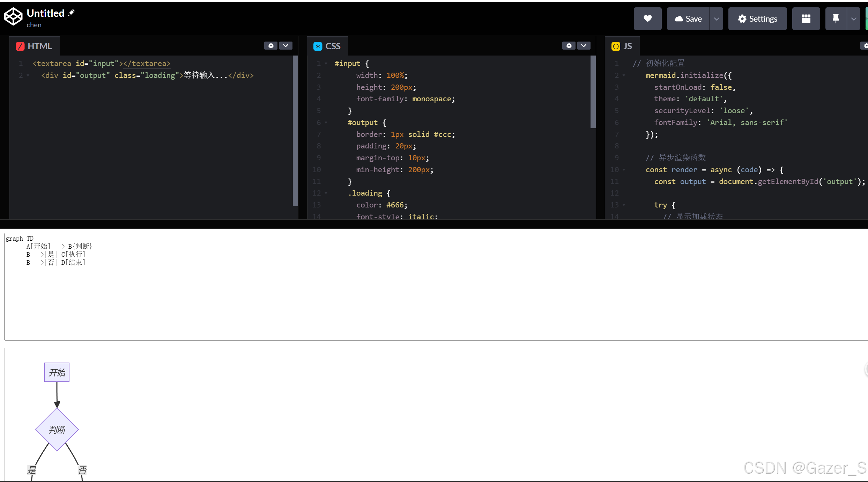Viewport: 868px width, 482px height.
Task: Click the pencil icon to edit title
Action: (x=71, y=13)
